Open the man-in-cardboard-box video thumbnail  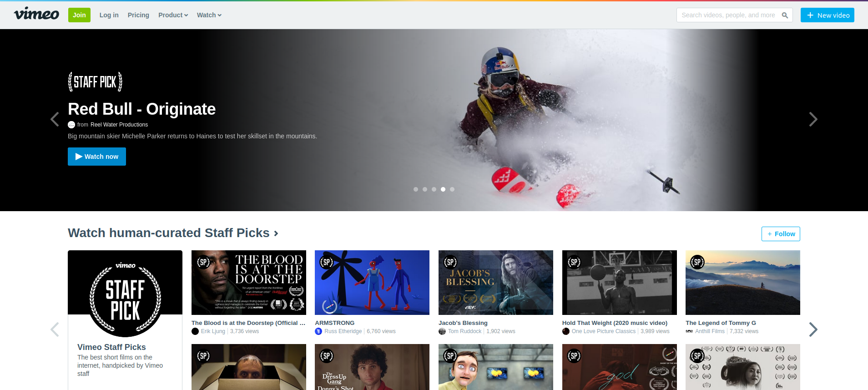coord(249,367)
